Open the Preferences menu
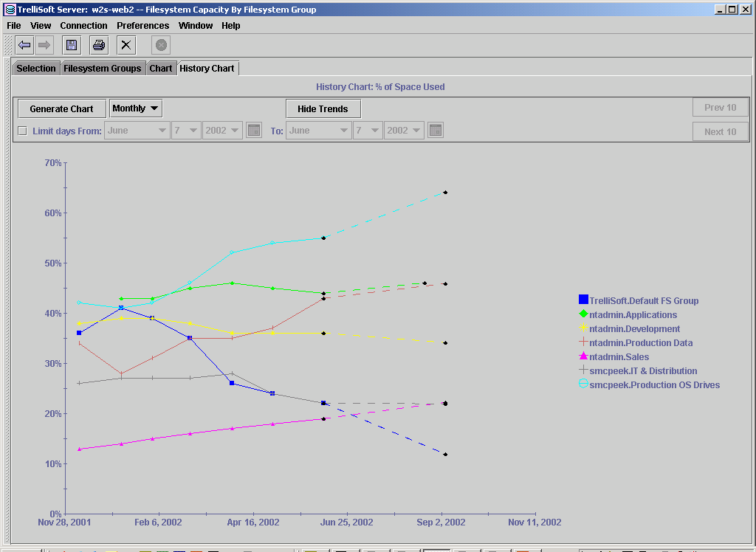 (142, 26)
